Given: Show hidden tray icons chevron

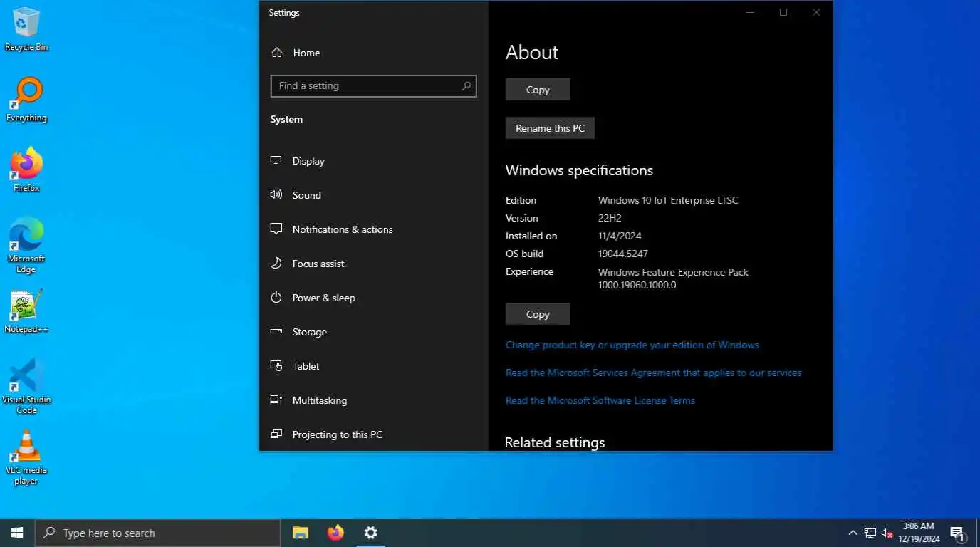Looking at the screenshot, I should [x=853, y=533].
